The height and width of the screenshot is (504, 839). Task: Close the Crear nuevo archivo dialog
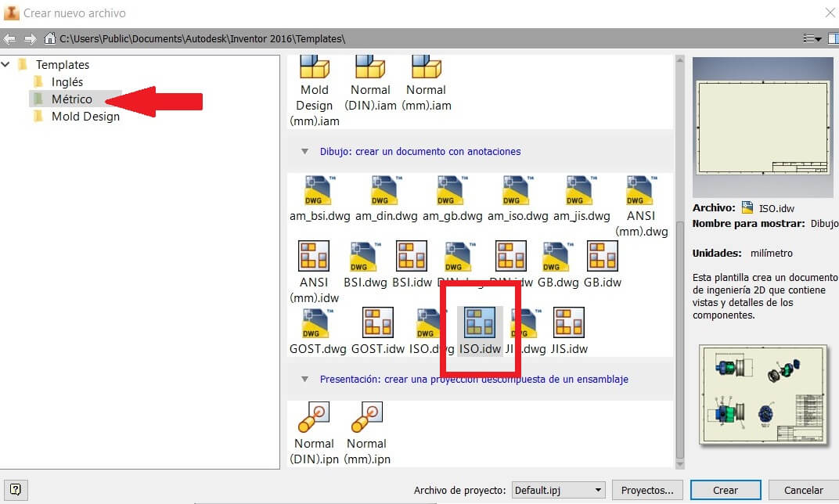point(830,13)
